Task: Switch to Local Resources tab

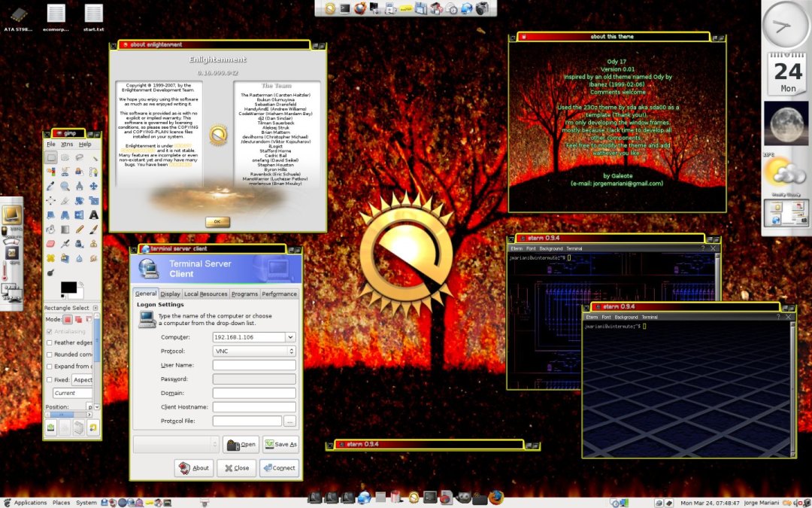Action: click(205, 294)
